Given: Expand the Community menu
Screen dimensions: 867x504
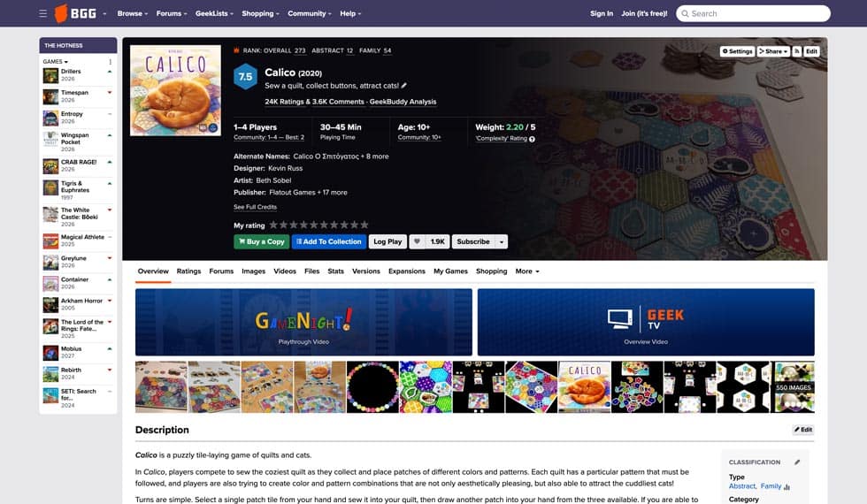Looking at the screenshot, I should (309, 13).
